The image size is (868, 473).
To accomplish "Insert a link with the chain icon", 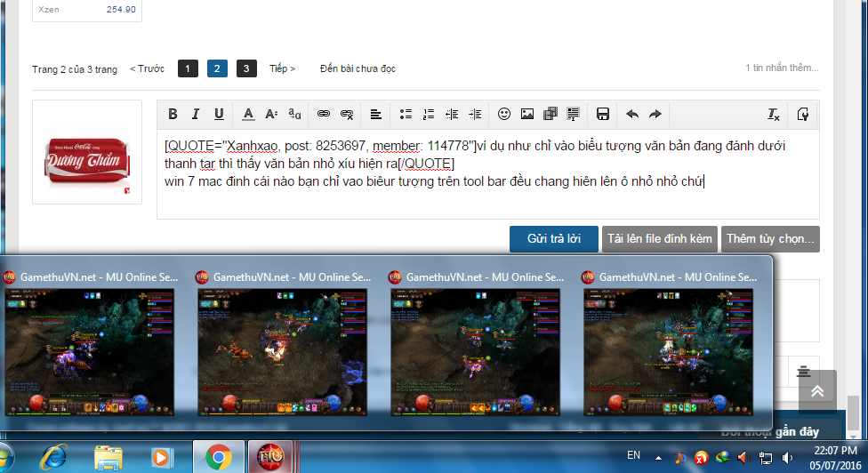I will click(x=324, y=114).
